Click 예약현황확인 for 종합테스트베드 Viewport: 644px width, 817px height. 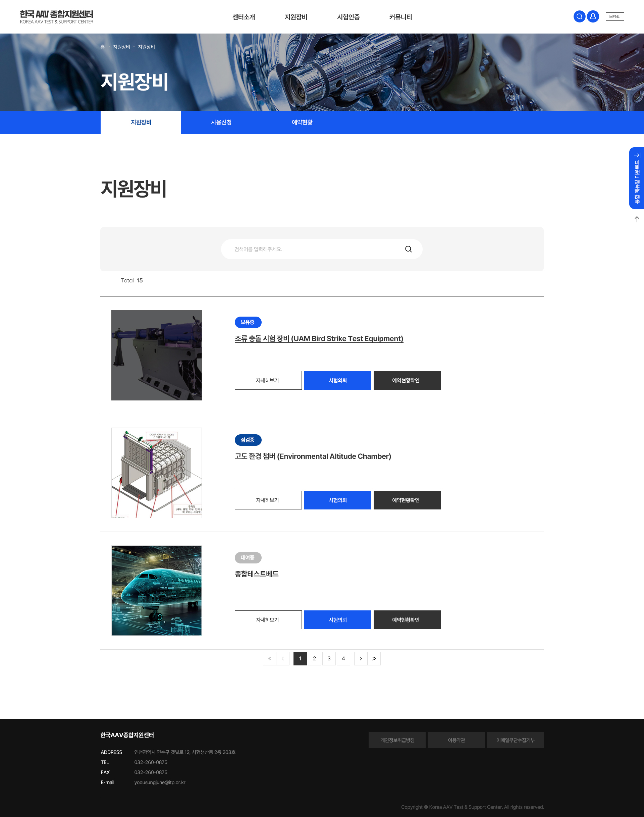click(407, 620)
